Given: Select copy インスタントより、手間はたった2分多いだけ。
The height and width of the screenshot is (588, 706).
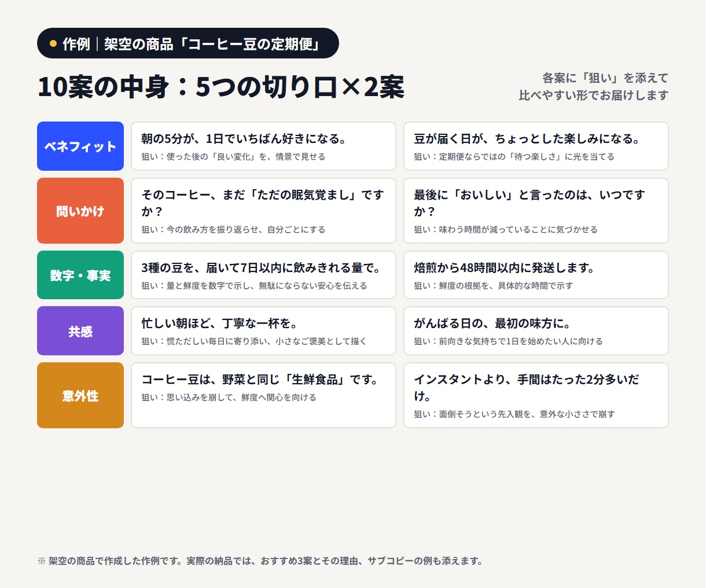Looking at the screenshot, I should click(527, 388).
